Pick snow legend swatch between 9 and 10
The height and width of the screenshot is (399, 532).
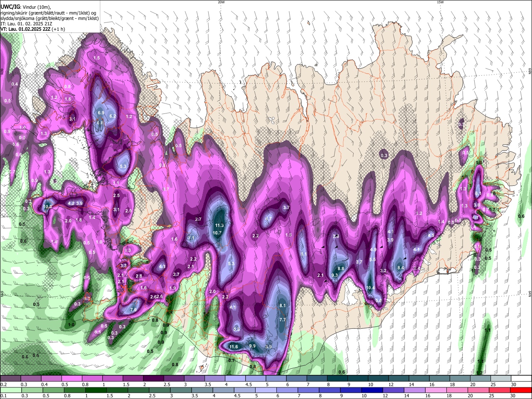coord(358,379)
